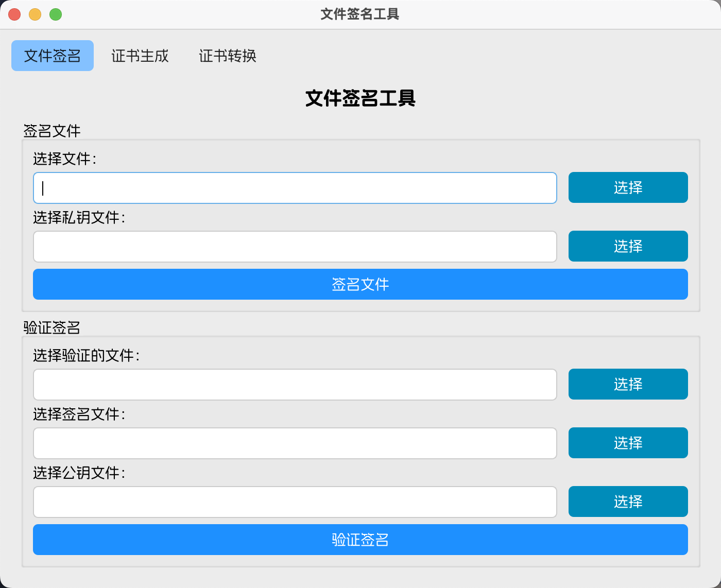Select the public key file with 选择

point(628,501)
